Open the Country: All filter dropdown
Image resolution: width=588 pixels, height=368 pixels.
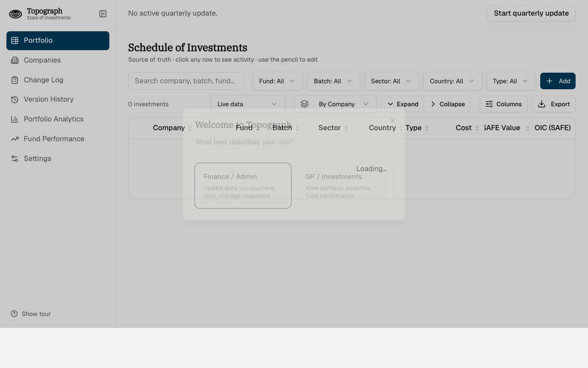452,81
